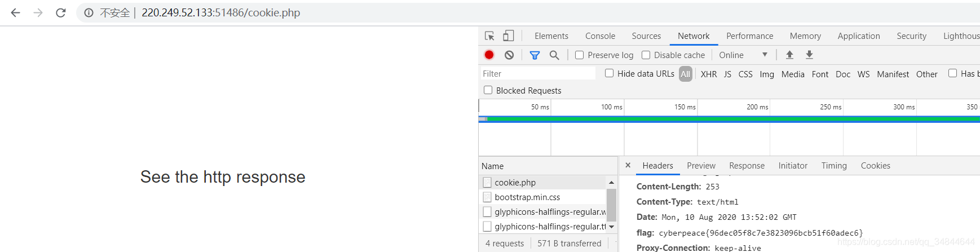Filter requests by Other

[x=926, y=74]
